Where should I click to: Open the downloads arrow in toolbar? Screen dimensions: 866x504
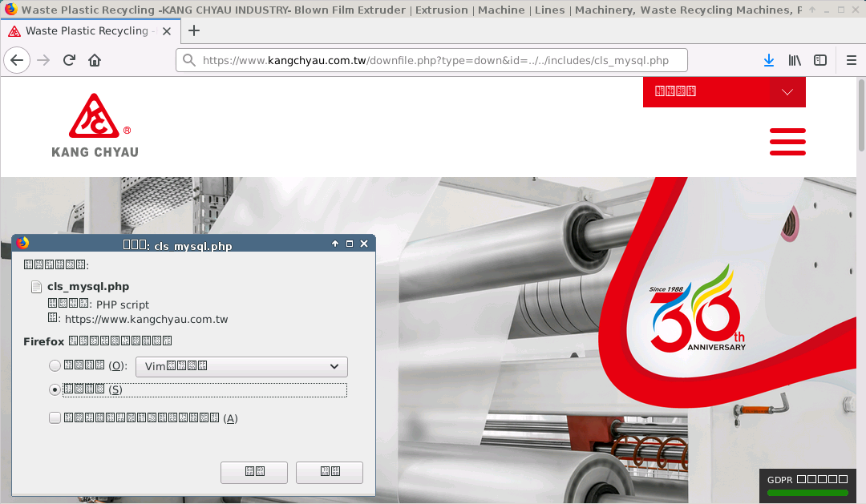point(768,60)
